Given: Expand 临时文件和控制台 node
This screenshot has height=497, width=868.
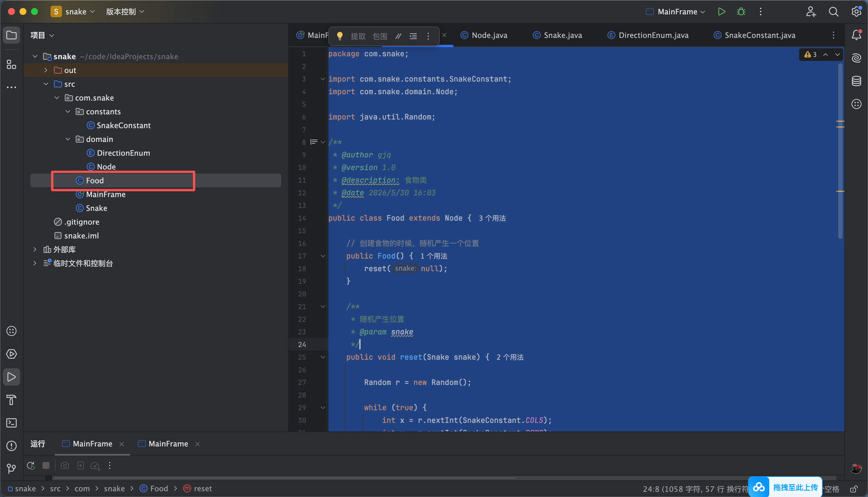Looking at the screenshot, I should (x=35, y=263).
